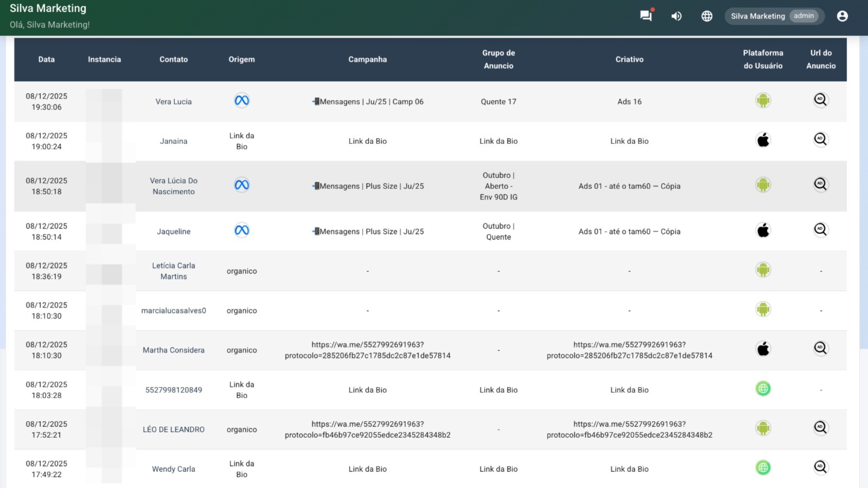The image size is (868, 488).
Task: Click the ad preview icon in Wendy Carla row
Action: tap(820, 467)
